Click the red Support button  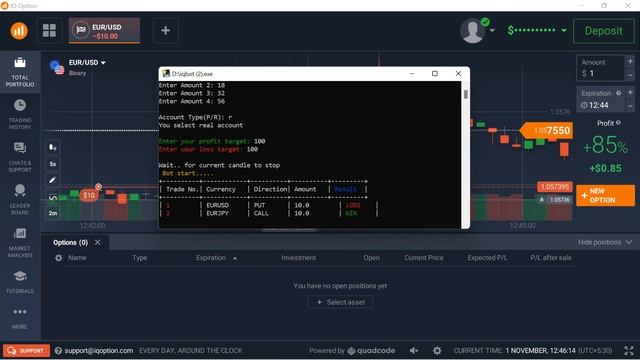pos(27,351)
